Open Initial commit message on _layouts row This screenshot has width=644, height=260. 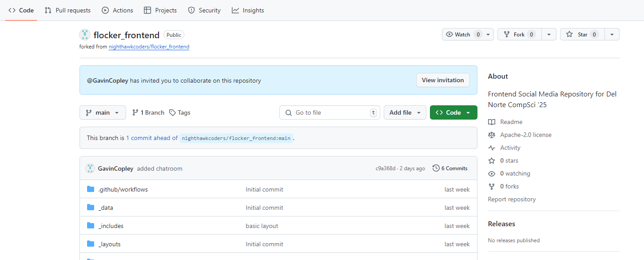[x=264, y=244]
